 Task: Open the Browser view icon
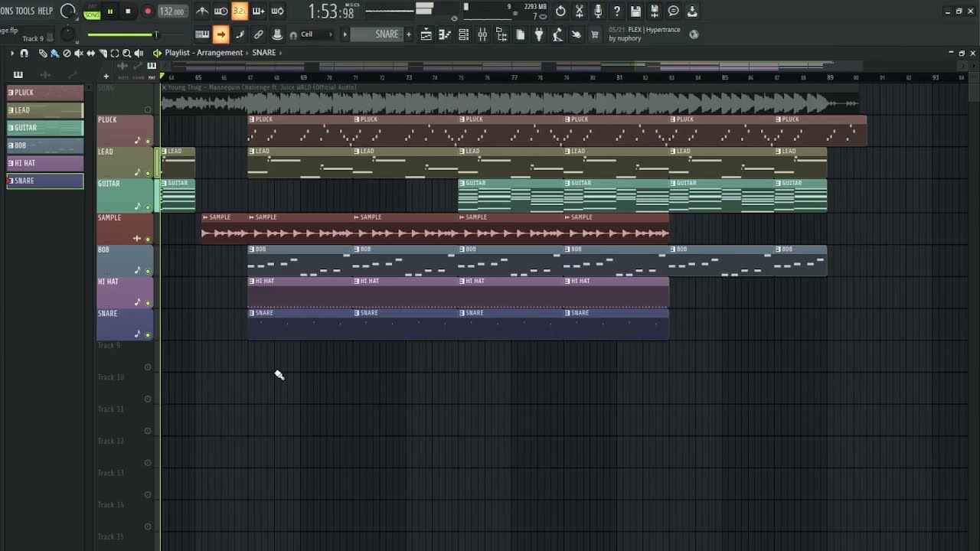(501, 34)
